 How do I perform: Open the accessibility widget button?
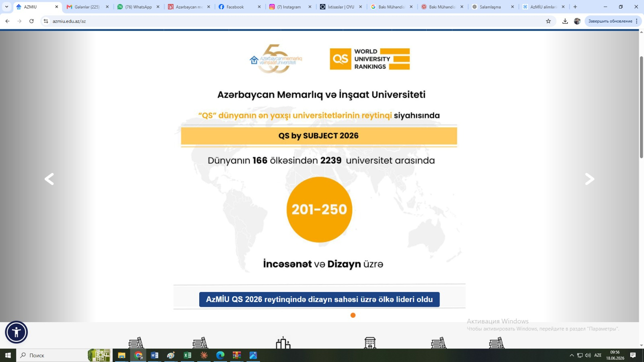[x=17, y=332]
